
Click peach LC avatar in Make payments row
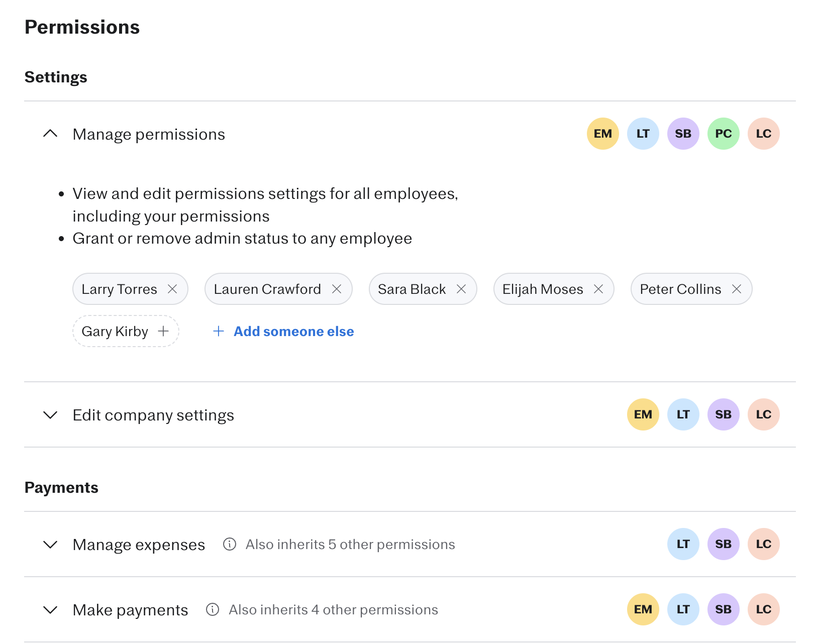click(763, 609)
